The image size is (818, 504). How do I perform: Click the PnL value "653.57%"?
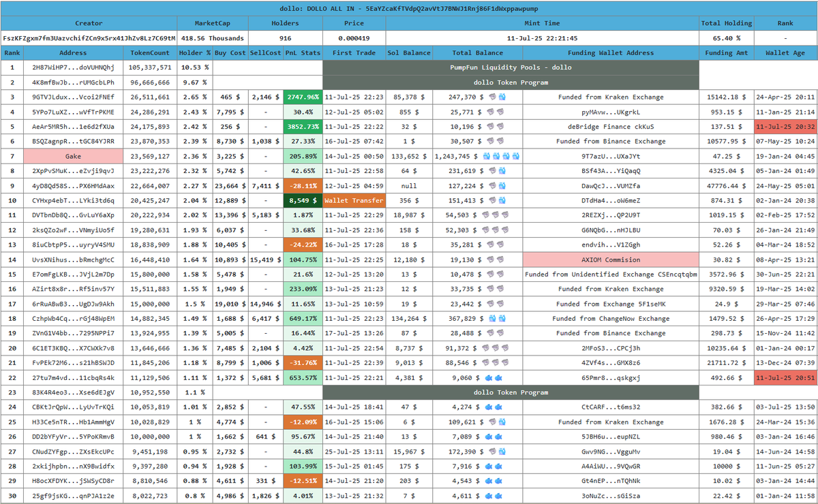pyautogui.click(x=303, y=377)
